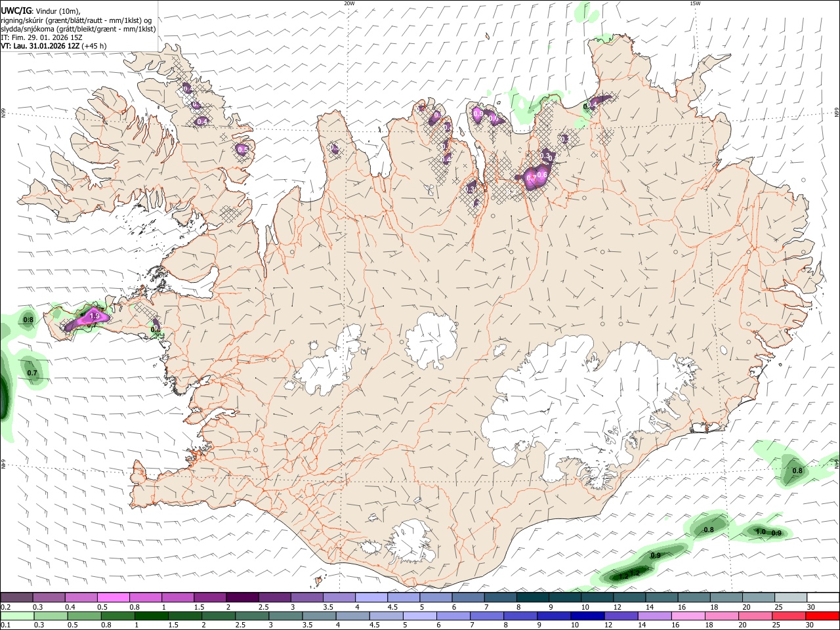Click the '0.5' precipitation value in the Westfjords
840x630 pixels.
pos(243,150)
